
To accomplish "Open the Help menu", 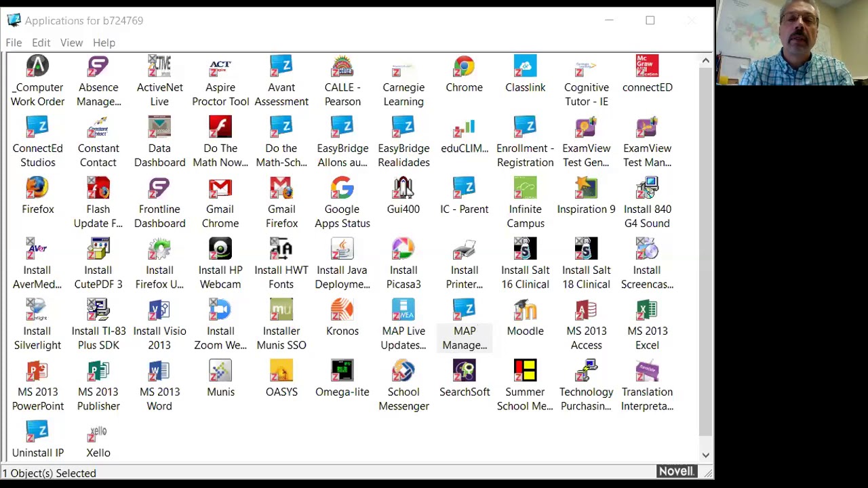I will [x=104, y=43].
